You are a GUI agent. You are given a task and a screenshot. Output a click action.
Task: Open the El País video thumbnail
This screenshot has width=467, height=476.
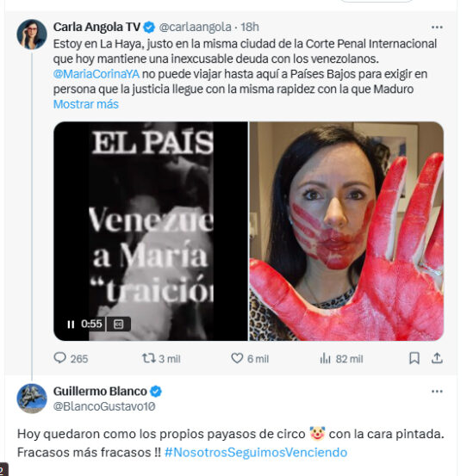[151, 231]
